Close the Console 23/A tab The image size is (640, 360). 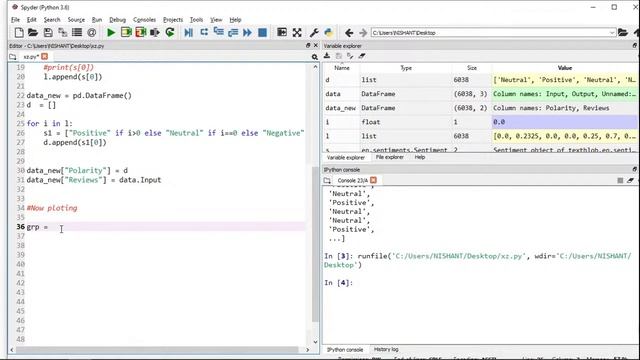(x=373, y=180)
